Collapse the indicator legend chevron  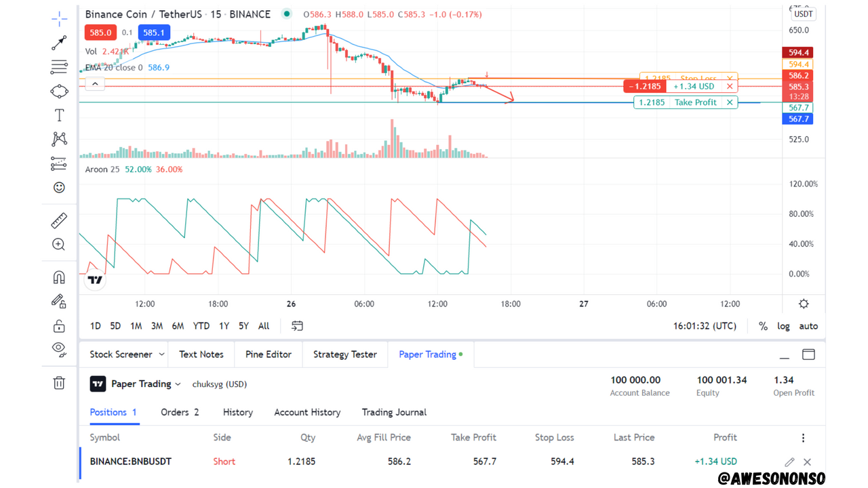(x=95, y=84)
